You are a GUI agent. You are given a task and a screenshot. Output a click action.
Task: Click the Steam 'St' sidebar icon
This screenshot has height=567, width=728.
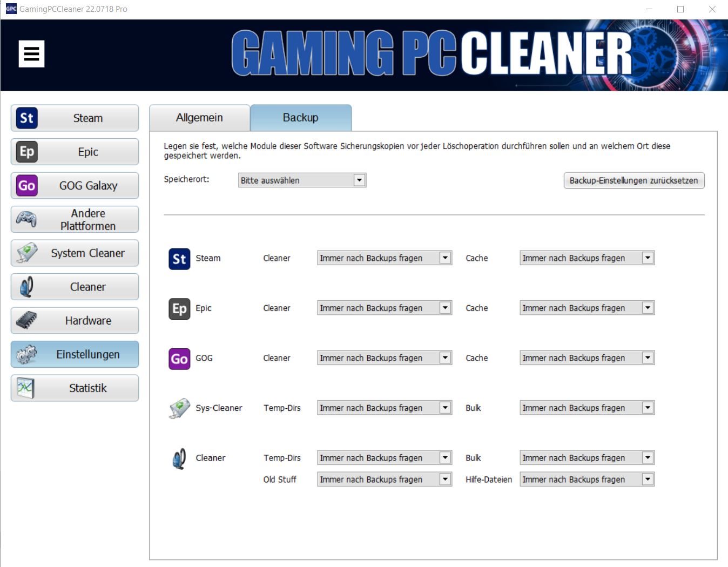[x=26, y=118]
